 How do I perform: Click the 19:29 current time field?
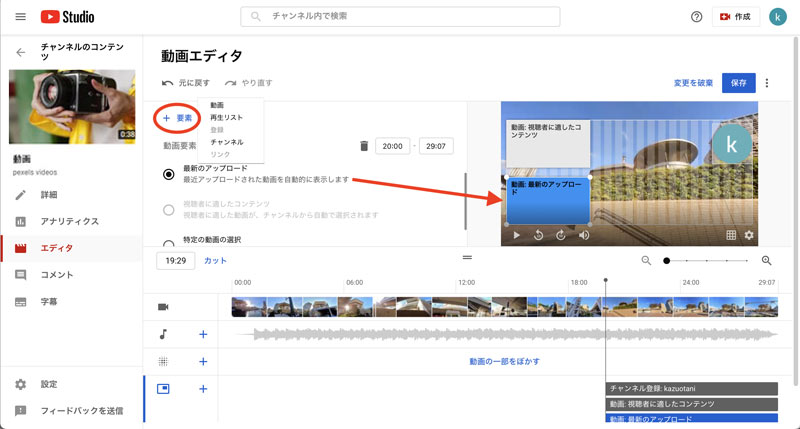pos(176,261)
